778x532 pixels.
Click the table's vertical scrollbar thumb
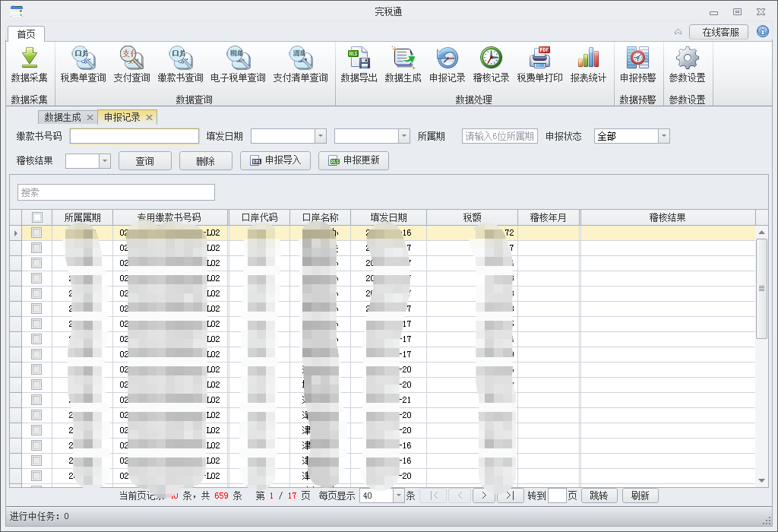[x=761, y=288]
